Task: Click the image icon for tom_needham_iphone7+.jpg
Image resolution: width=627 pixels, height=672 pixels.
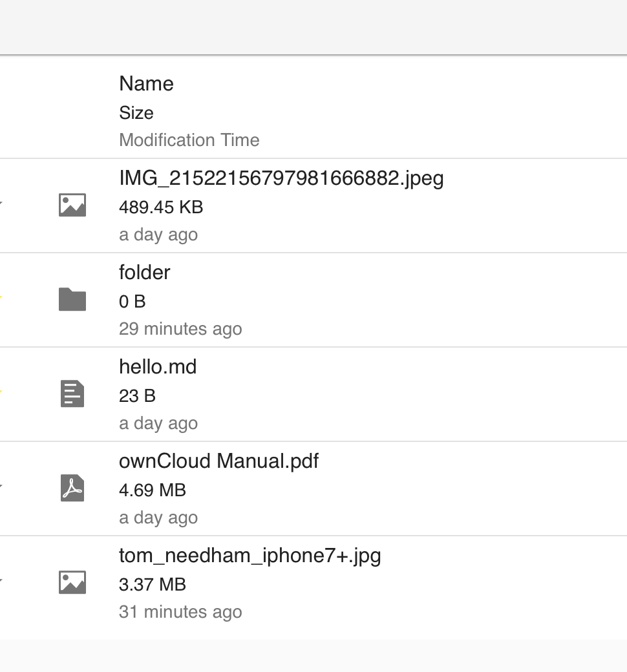Action: point(72,582)
